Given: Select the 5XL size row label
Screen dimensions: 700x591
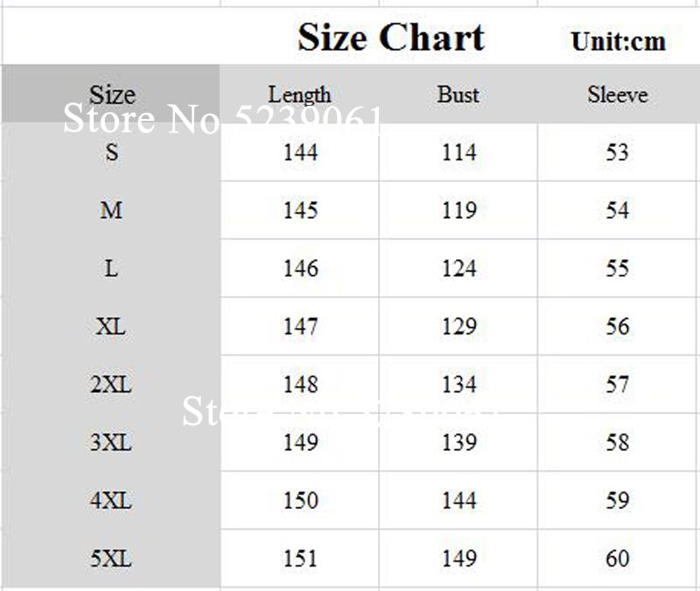Looking at the screenshot, I should (x=111, y=558).
